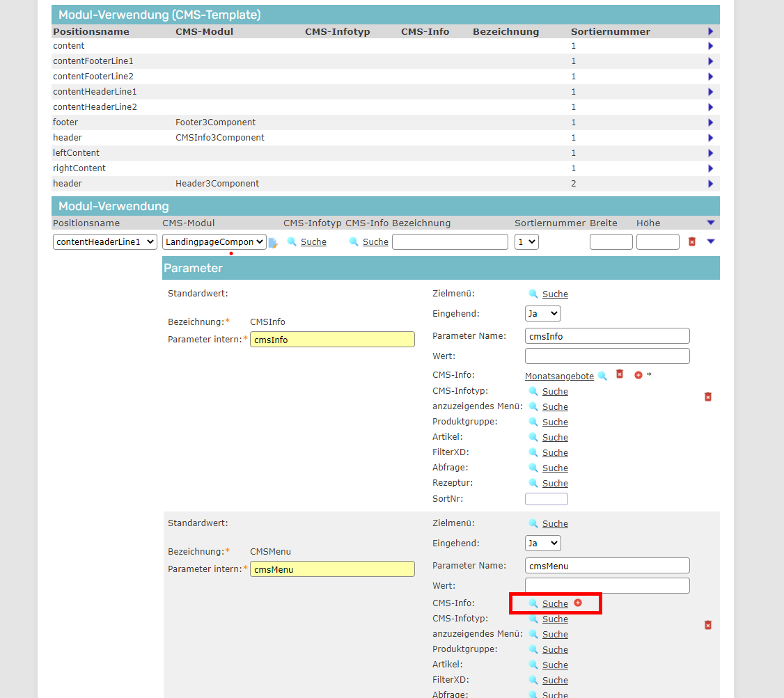Open the CMS-Modul LandingpageComponent dropdown

pyautogui.click(x=214, y=242)
